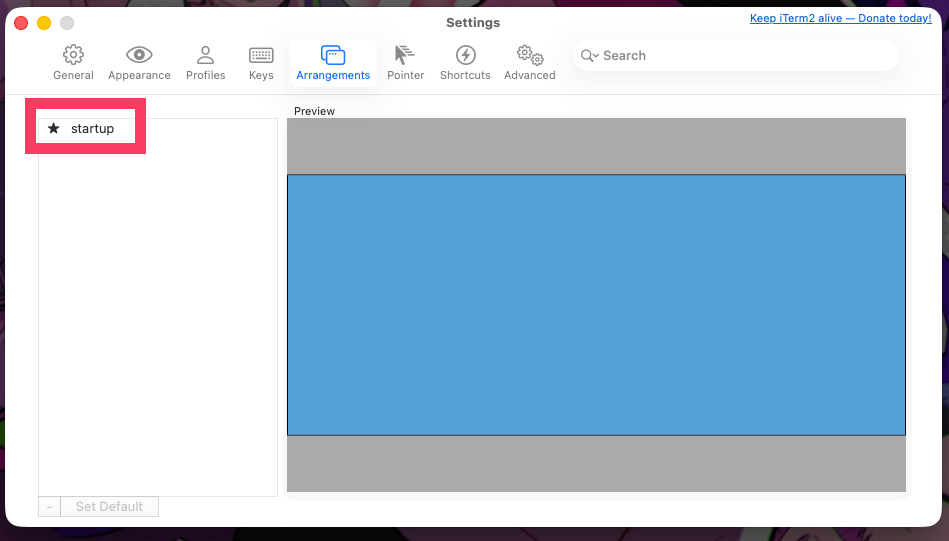Switch to the Shortcuts tab

[465, 63]
